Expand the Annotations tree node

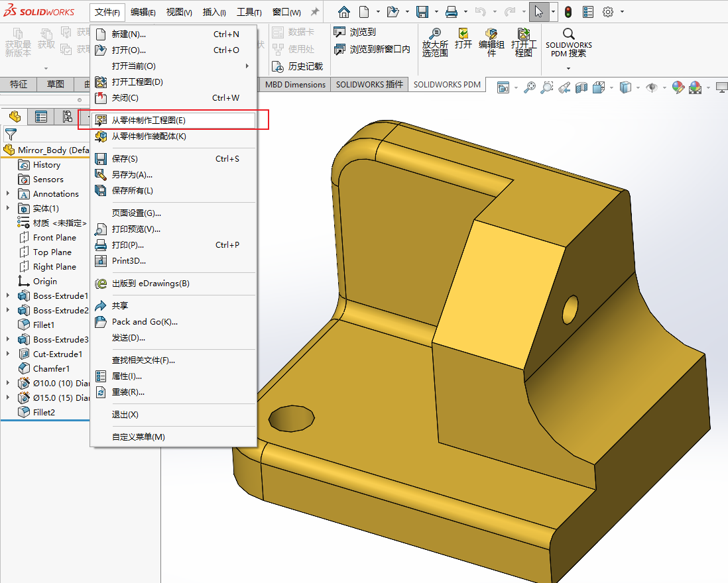point(8,194)
